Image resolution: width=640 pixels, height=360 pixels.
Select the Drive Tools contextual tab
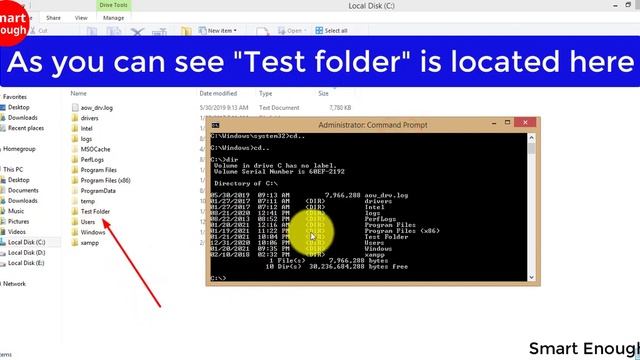(113, 5)
